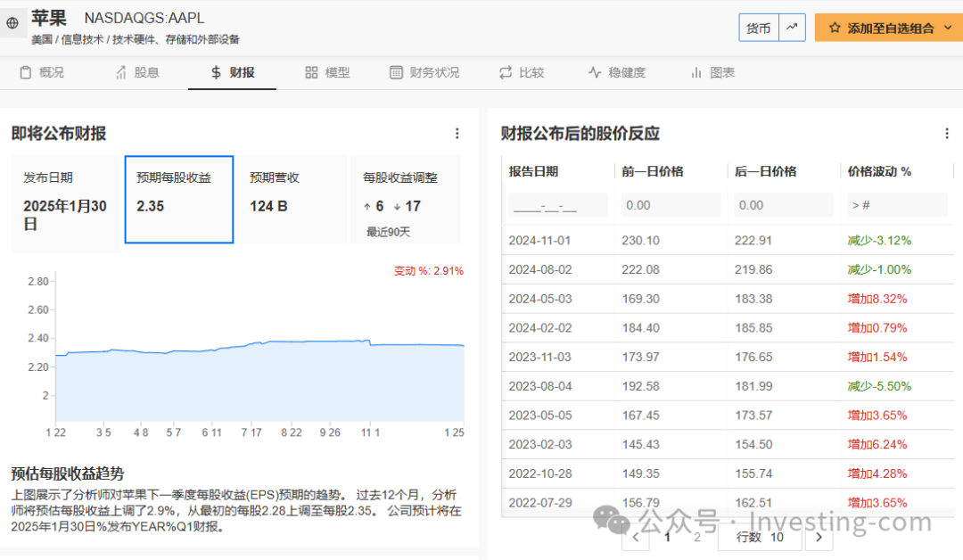The height and width of the screenshot is (560, 963).
Task: Click the 报告日期 filter input
Action: 557,205
